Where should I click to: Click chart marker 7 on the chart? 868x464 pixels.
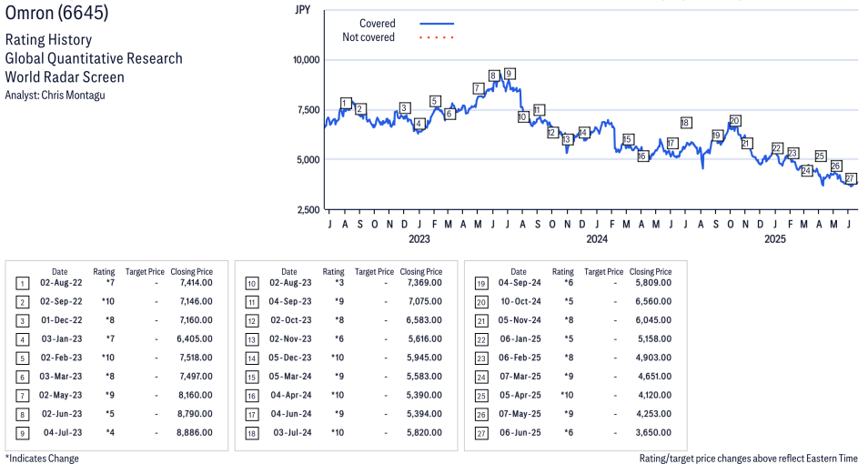(477, 88)
